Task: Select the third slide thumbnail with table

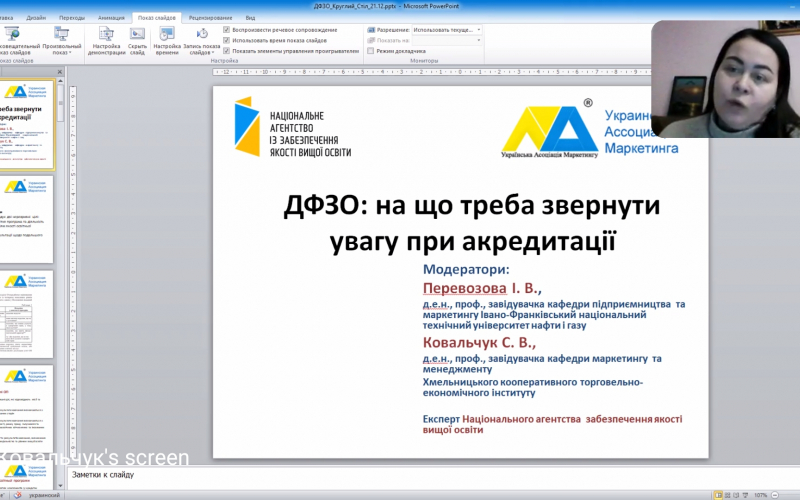Action: (26, 314)
